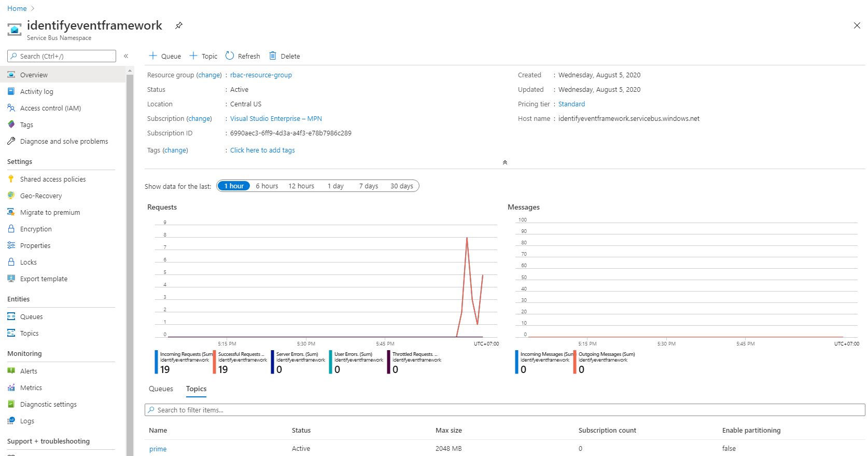Switch data range to 30 days
Viewport: 868px width, 456px height.
[401, 186]
